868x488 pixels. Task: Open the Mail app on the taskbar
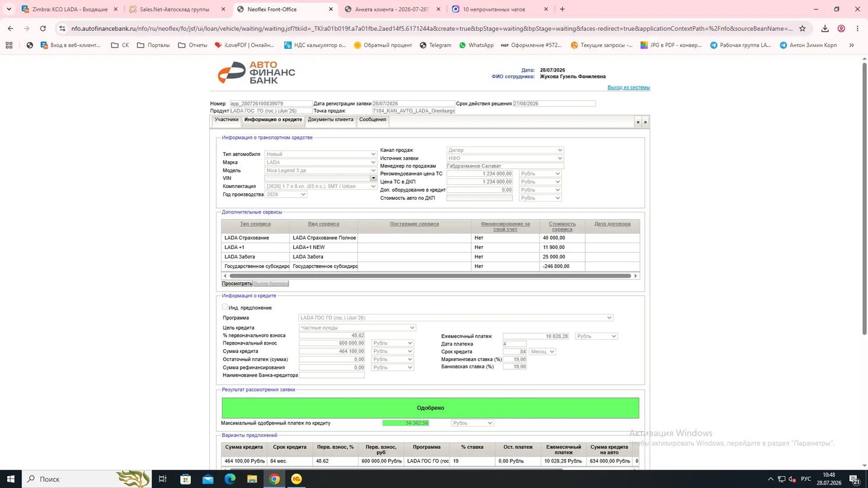(208, 479)
